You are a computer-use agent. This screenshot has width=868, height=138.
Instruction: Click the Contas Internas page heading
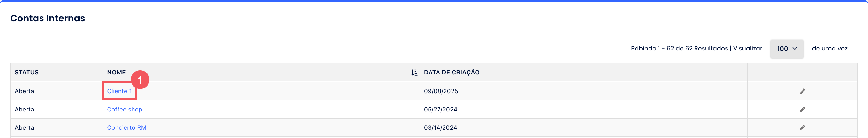(48, 18)
